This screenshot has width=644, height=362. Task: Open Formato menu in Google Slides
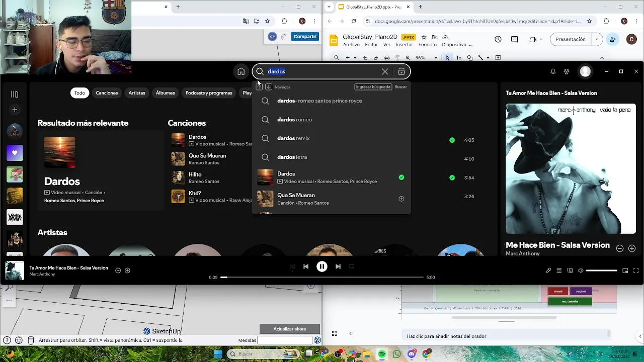[428, 45]
